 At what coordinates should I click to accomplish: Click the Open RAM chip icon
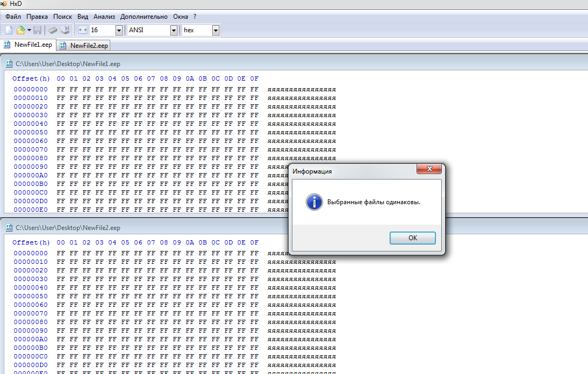pyautogui.click(x=53, y=30)
